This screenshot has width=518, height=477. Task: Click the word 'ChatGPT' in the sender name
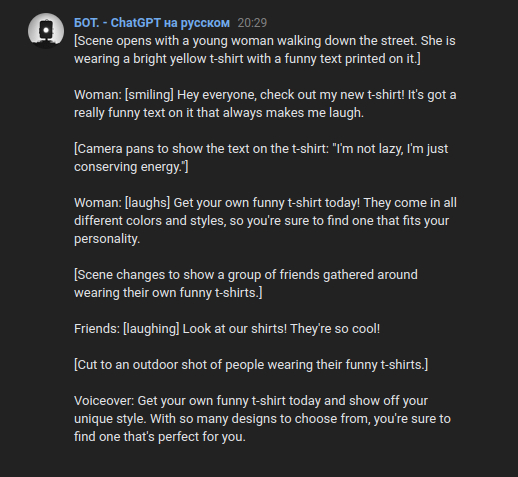[x=135, y=23]
